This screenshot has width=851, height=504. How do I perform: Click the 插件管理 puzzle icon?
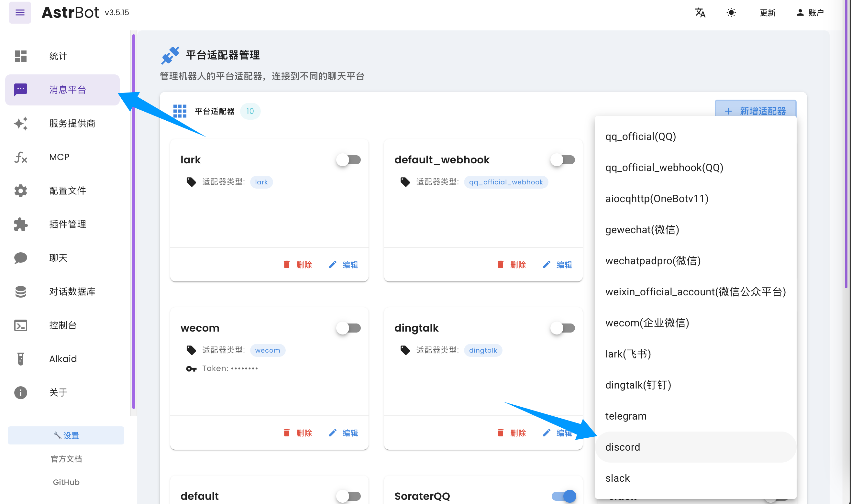point(20,224)
